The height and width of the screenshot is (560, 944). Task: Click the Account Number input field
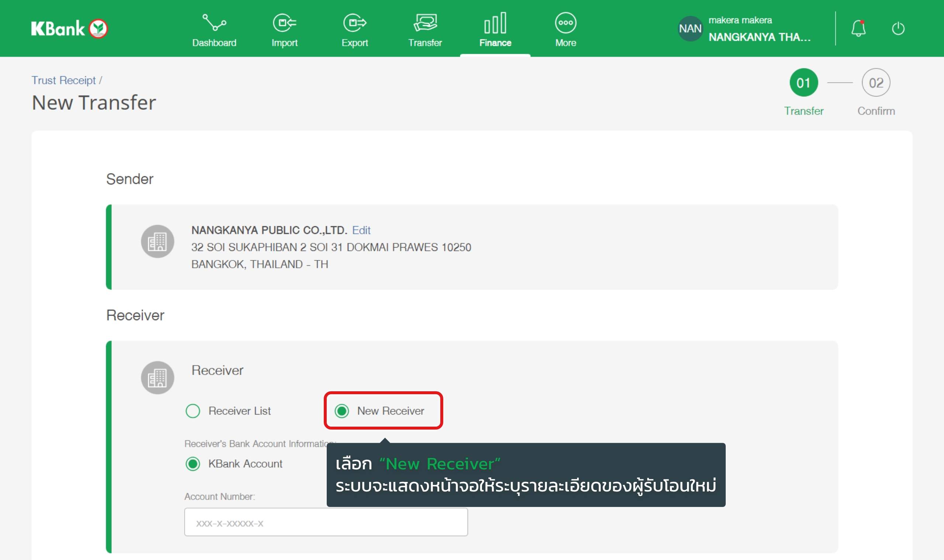point(326,522)
